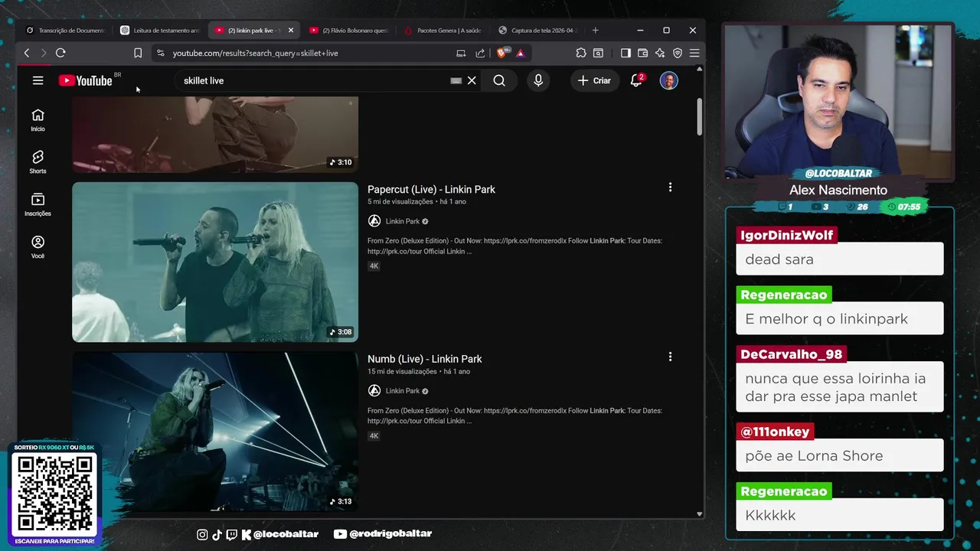Click the 4K badge under Numb
This screenshot has height=551, width=980.
(374, 436)
